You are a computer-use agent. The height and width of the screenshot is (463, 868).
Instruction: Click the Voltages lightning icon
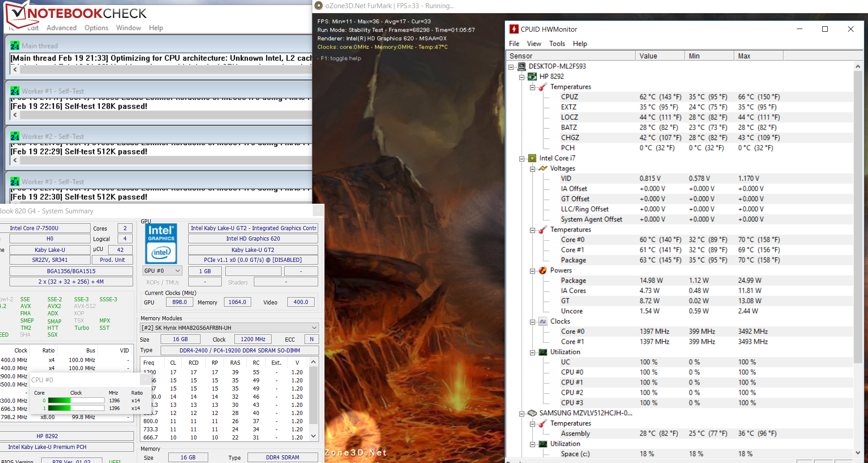point(543,168)
